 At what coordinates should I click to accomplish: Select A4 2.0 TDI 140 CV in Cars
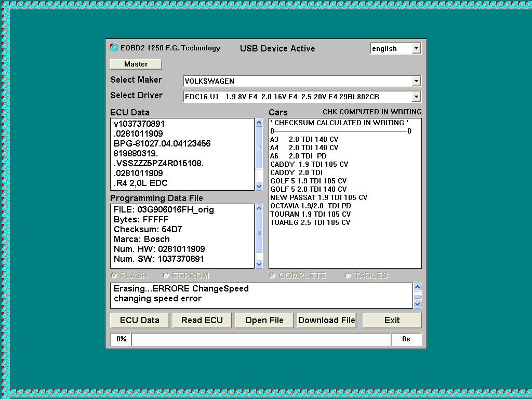pos(304,148)
